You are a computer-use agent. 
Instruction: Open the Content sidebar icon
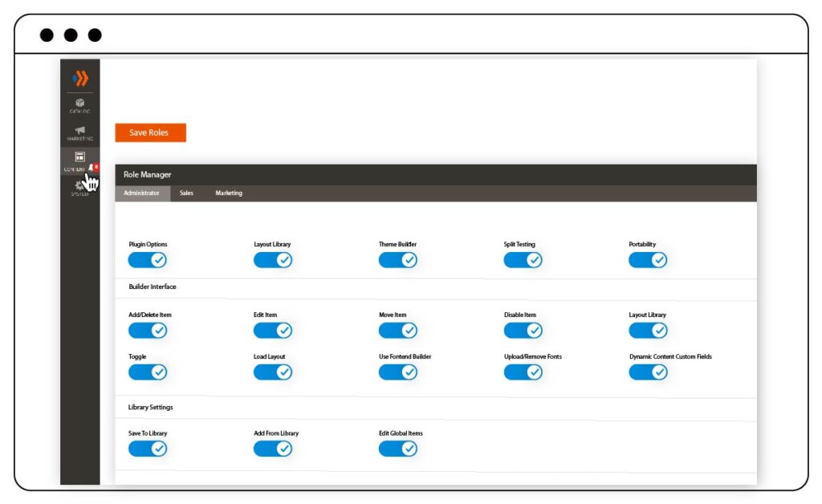(x=79, y=161)
